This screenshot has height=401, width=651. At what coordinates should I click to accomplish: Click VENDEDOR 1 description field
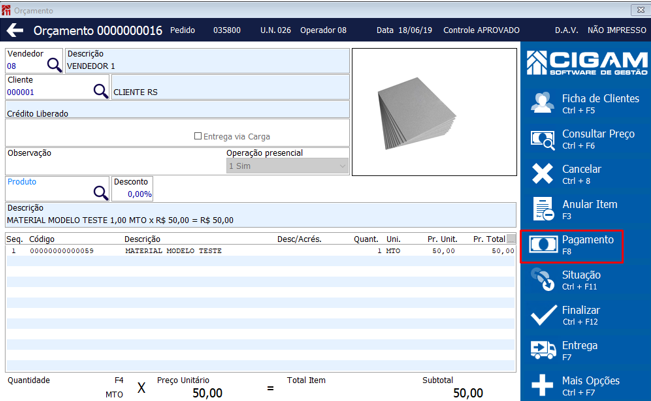(207, 61)
